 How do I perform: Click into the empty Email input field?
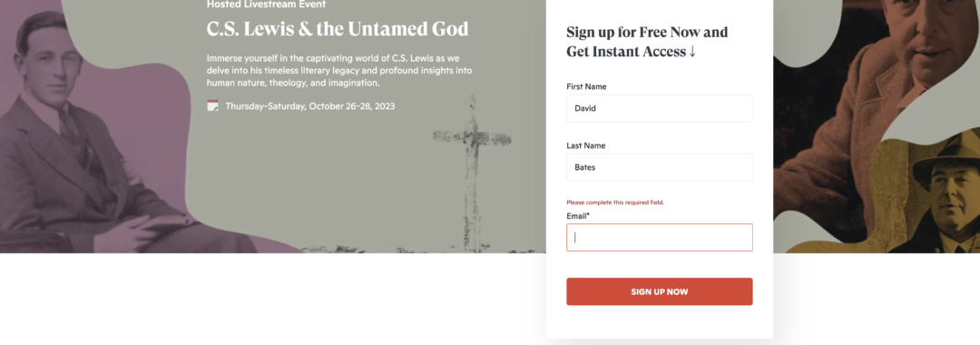(660, 238)
